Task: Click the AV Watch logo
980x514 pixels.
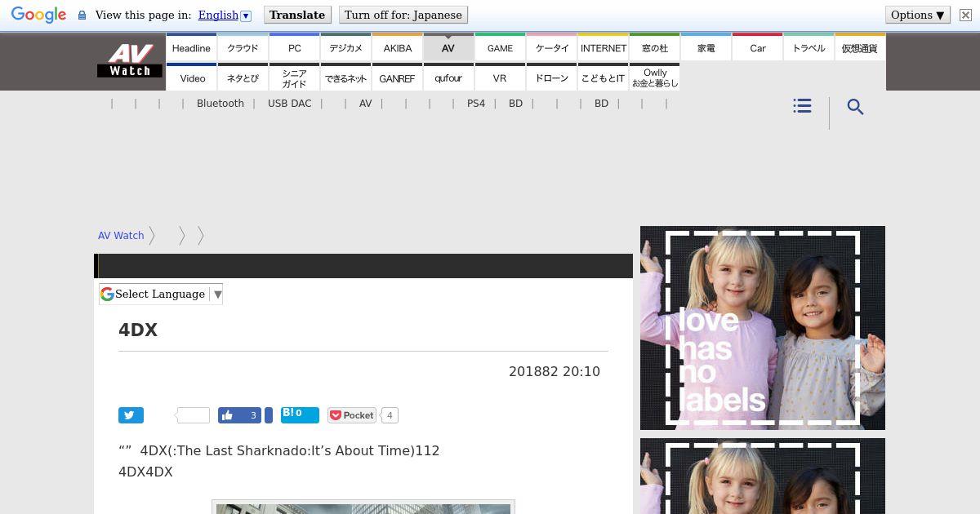Action: [130, 60]
